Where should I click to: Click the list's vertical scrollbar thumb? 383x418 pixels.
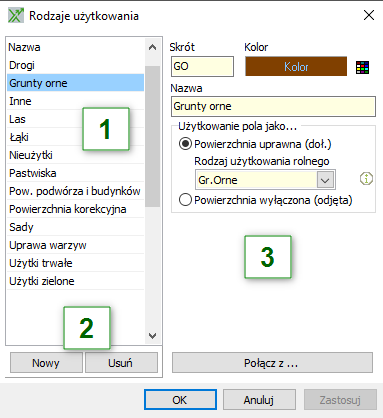coord(153,136)
